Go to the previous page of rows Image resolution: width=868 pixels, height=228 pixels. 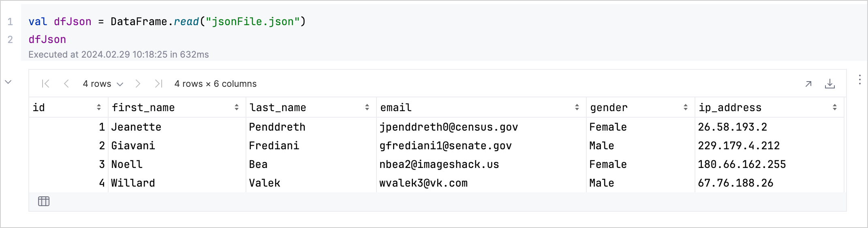point(66,84)
